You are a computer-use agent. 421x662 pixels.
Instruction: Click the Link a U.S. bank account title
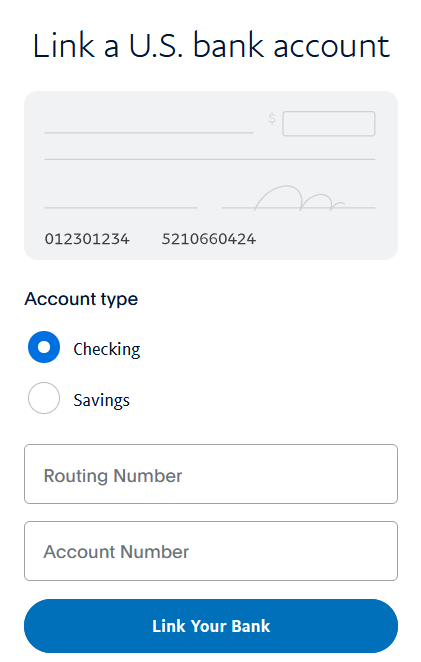(x=211, y=46)
